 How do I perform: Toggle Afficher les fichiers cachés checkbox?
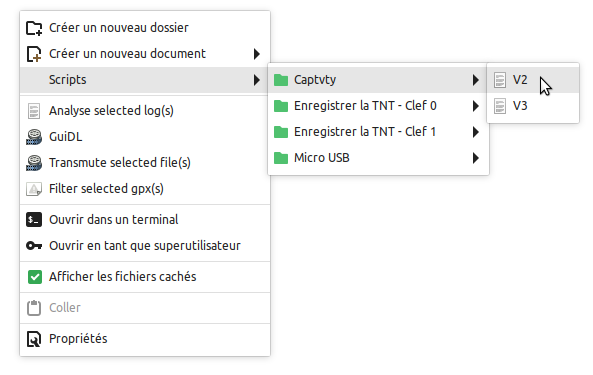(35, 277)
